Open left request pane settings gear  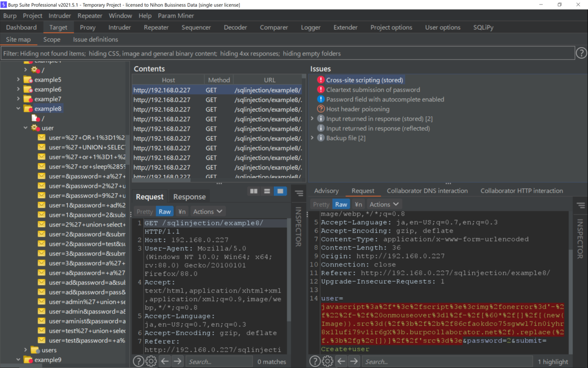[151, 362]
